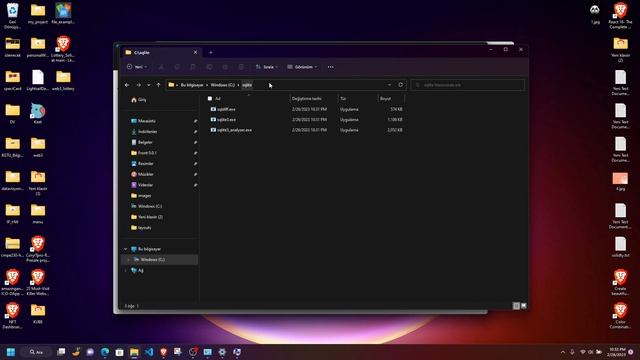Click the Copy icon in the Explorer toolbar

(x=177, y=67)
